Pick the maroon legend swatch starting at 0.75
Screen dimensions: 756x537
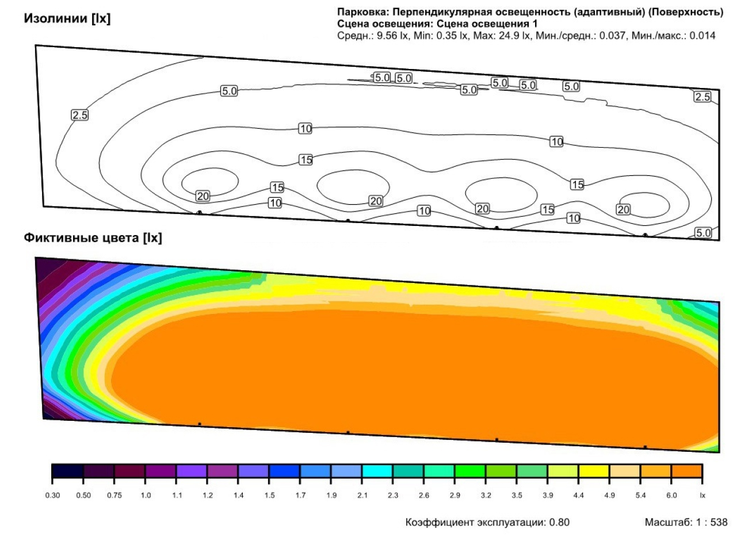pyautogui.click(x=130, y=471)
